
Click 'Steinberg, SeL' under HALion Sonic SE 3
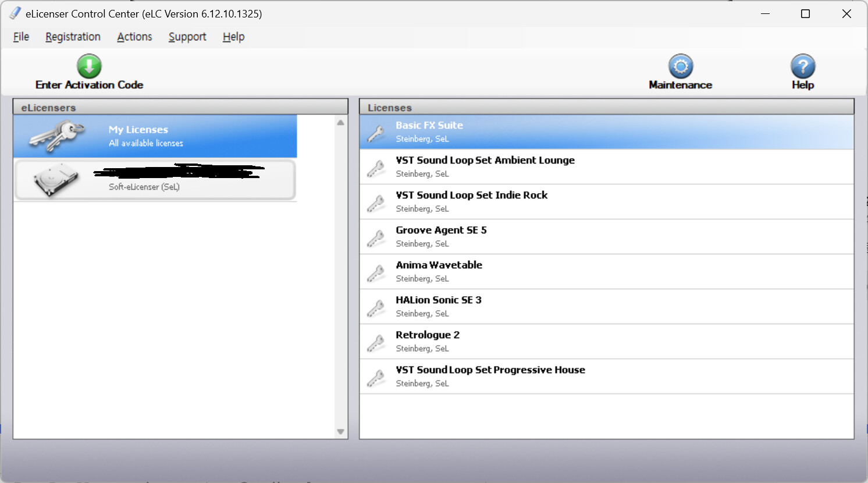point(422,314)
